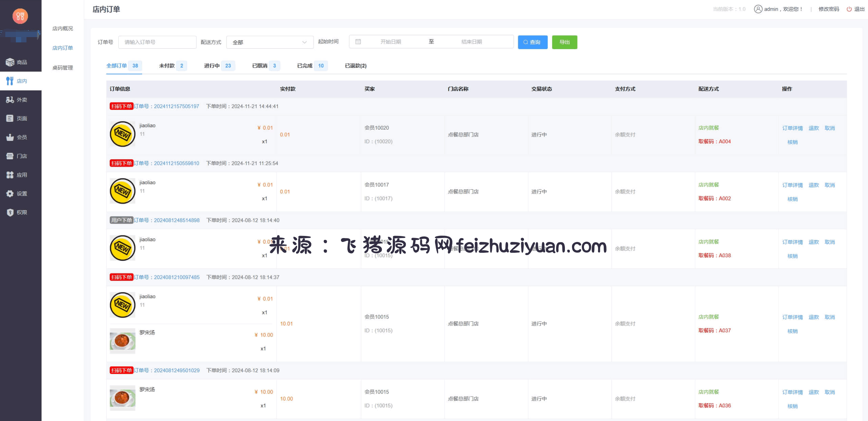Select the 外卖 delivery scooter icon
Viewport: 868px width, 421px height.
coord(10,100)
